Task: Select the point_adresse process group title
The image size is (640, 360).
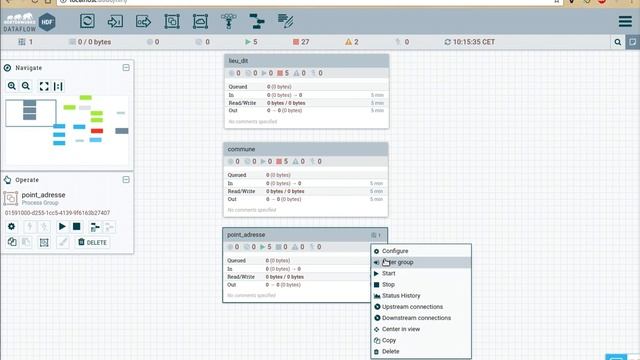Action: click(246, 235)
